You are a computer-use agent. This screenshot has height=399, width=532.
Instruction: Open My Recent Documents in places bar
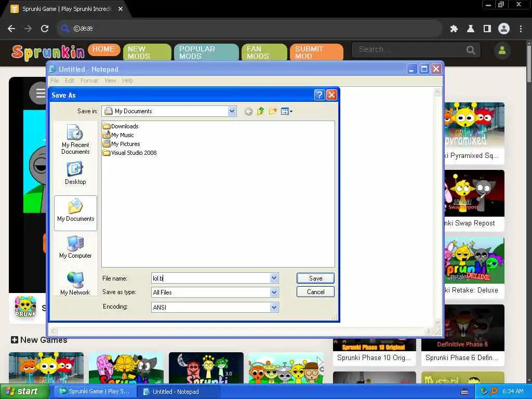(x=75, y=139)
